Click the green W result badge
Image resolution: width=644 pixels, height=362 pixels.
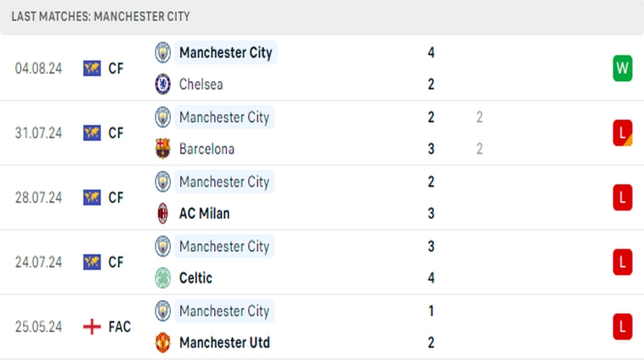point(621,68)
